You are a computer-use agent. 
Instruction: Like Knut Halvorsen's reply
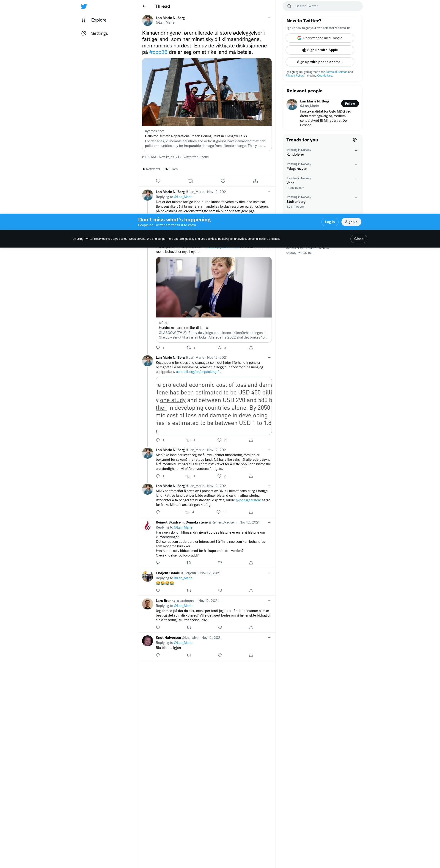(220, 655)
